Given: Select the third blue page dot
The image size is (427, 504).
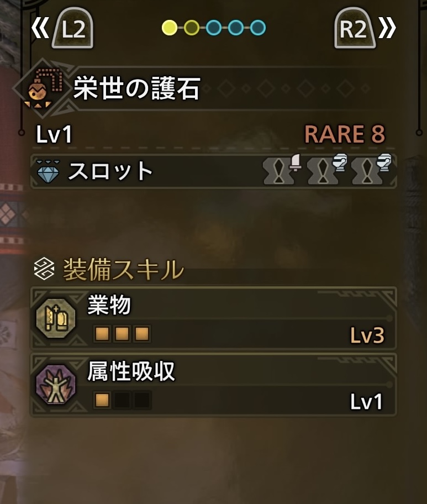Looking at the screenshot, I should (214, 28).
